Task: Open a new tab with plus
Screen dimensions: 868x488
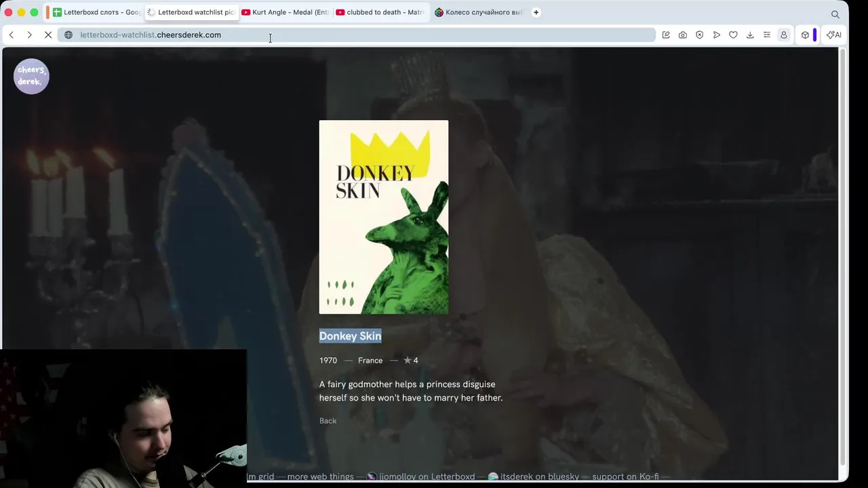Action: [x=536, y=12]
